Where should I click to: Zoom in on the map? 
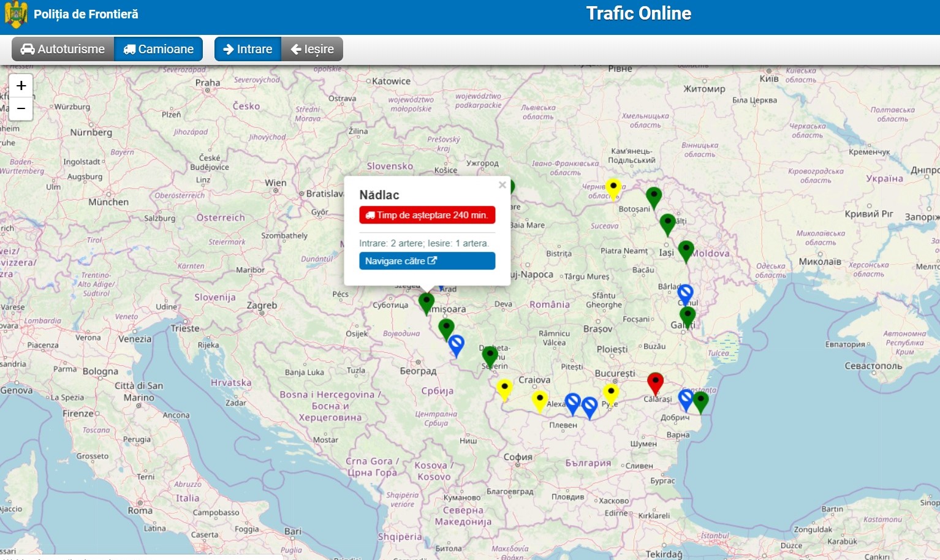pos(21,86)
